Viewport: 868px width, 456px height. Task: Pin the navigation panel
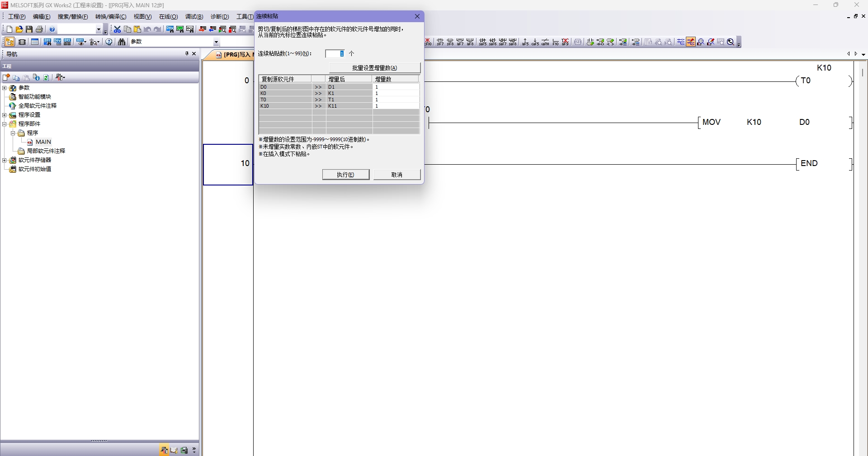click(x=187, y=54)
